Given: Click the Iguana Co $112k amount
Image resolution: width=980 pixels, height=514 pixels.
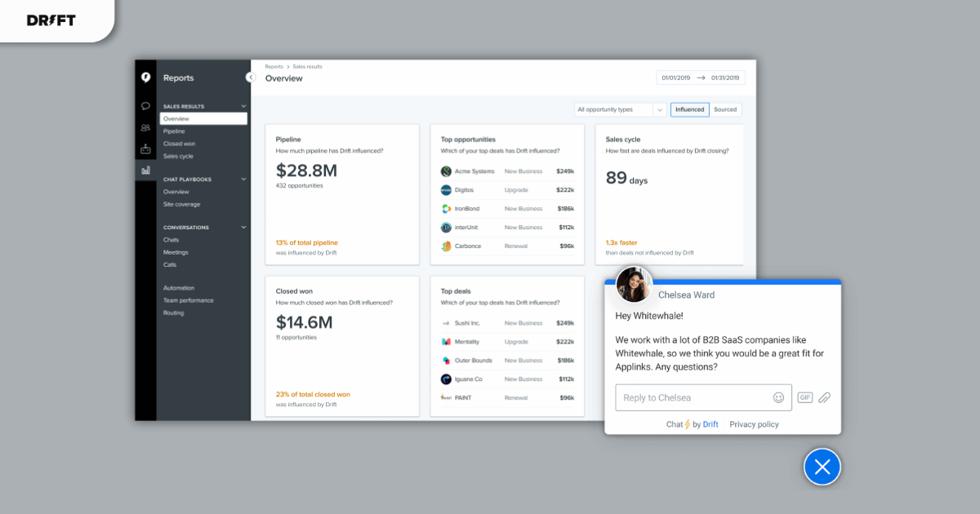Looking at the screenshot, I should pyautogui.click(x=565, y=379).
